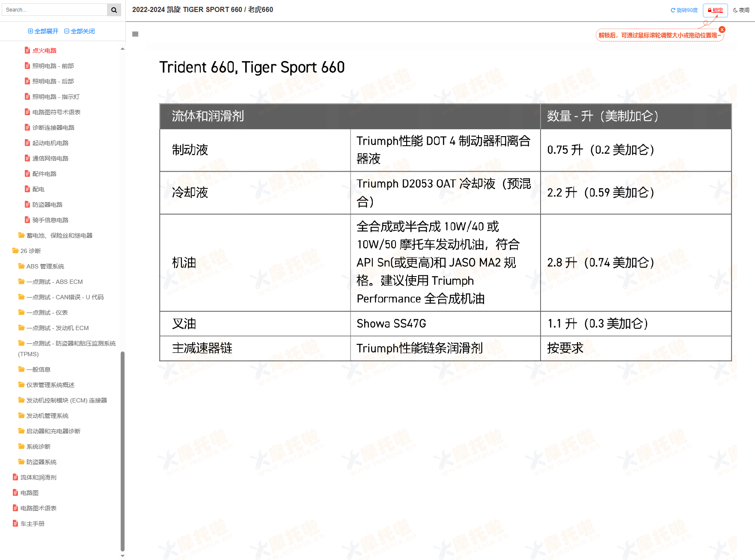Click into the Search input field

(x=55, y=10)
